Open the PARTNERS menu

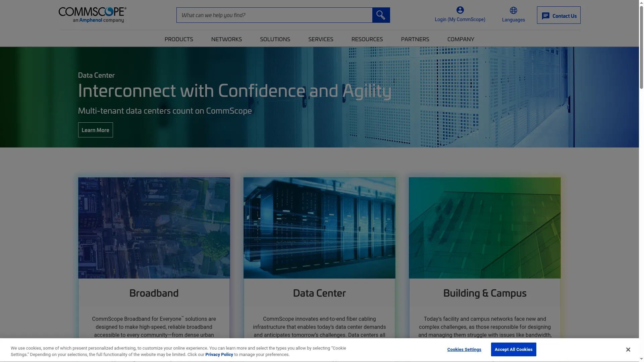pos(415,39)
